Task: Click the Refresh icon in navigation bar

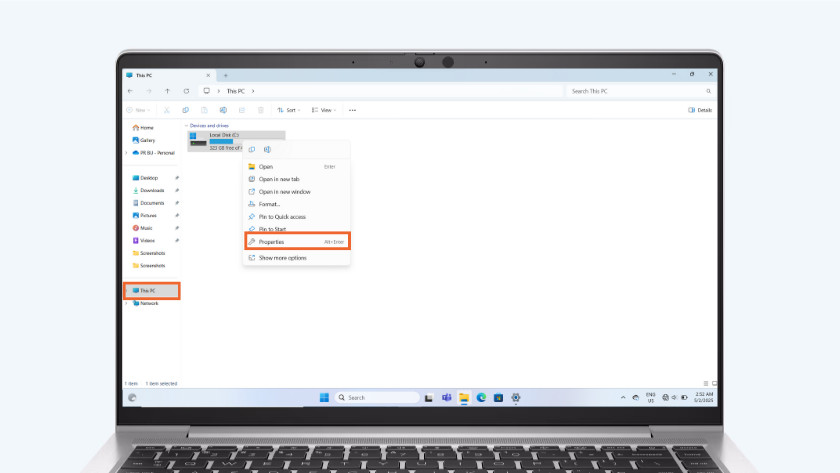Action: pos(186,91)
